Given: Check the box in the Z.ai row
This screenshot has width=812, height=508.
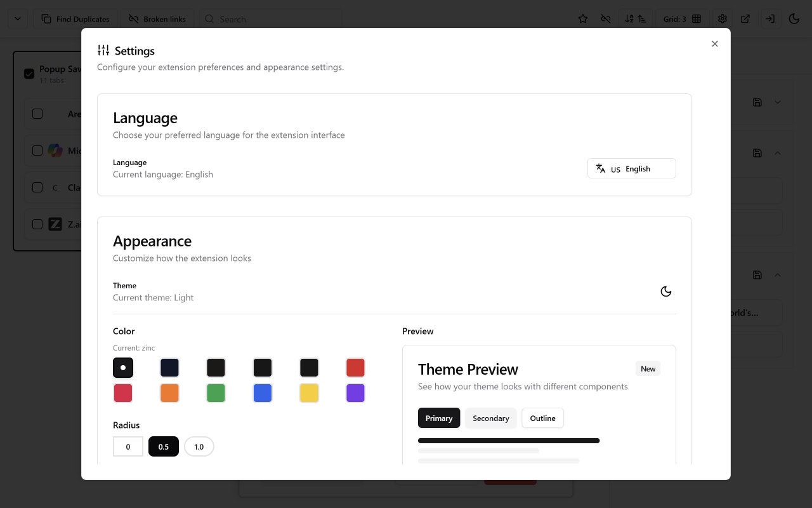Looking at the screenshot, I should (x=37, y=224).
